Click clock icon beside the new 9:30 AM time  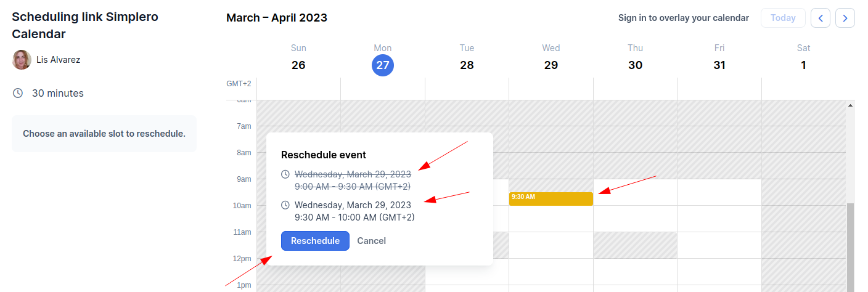coord(285,205)
